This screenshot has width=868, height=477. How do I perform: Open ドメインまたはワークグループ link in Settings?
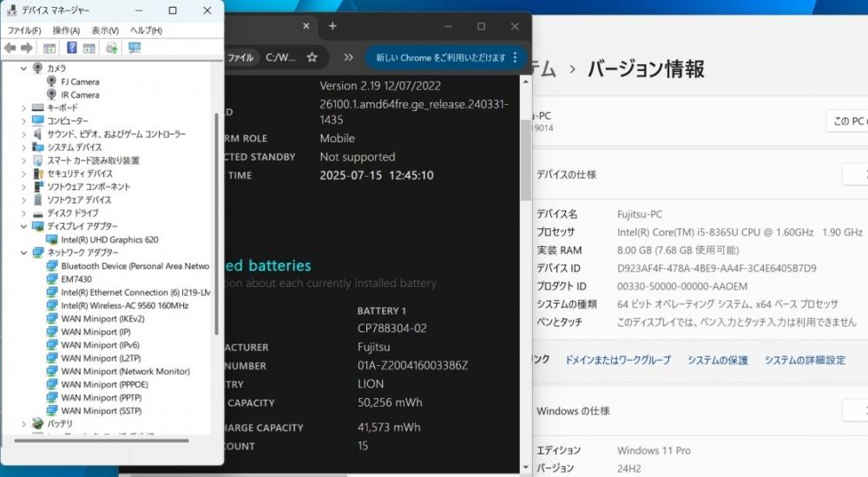[617, 360]
